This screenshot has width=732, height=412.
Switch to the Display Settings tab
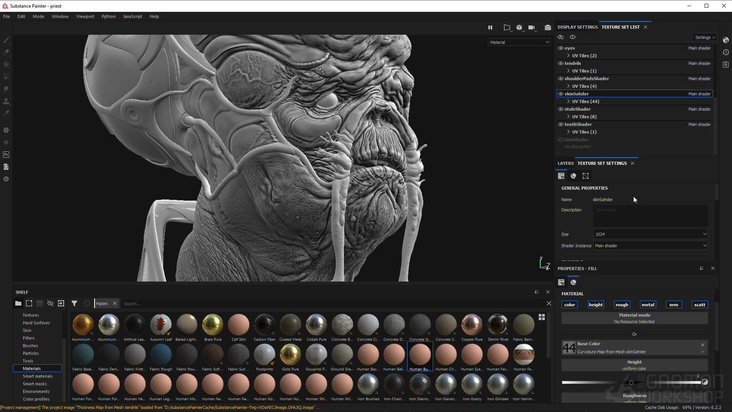click(577, 27)
